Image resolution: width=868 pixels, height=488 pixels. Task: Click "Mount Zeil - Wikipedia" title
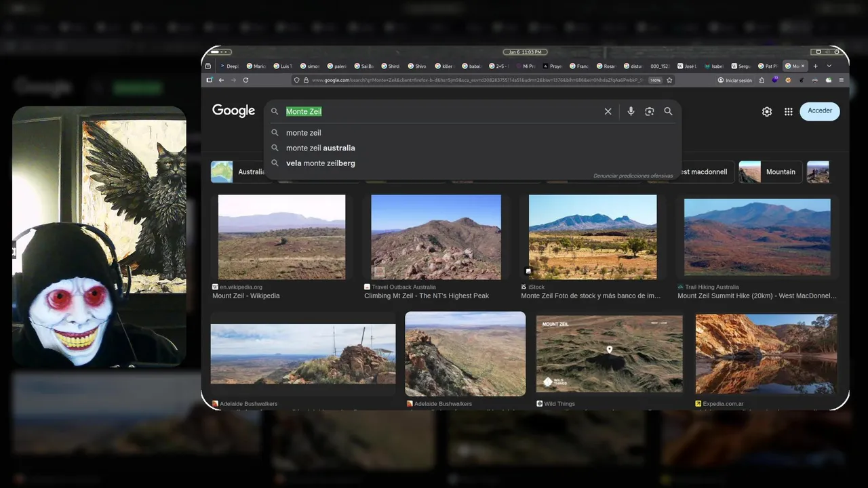pyautogui.click(x=246, y=296)
